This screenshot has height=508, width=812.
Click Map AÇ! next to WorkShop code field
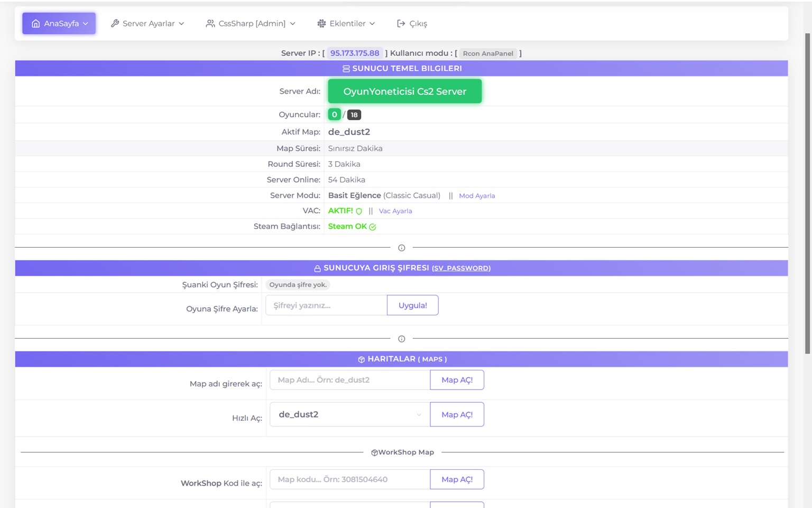click(457, 479)
